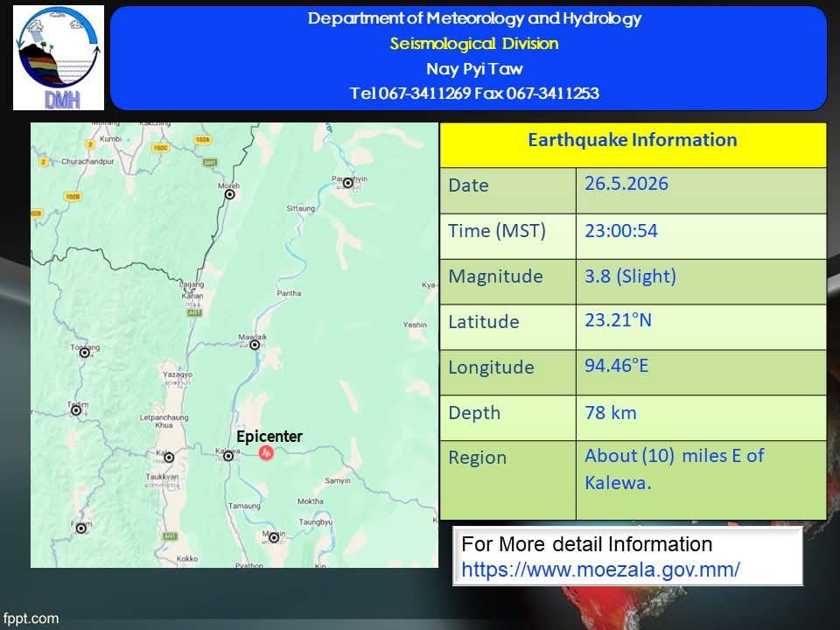Click the Tedim location marker
Viewport: 840px width, 630px height.
click(76, 410)
